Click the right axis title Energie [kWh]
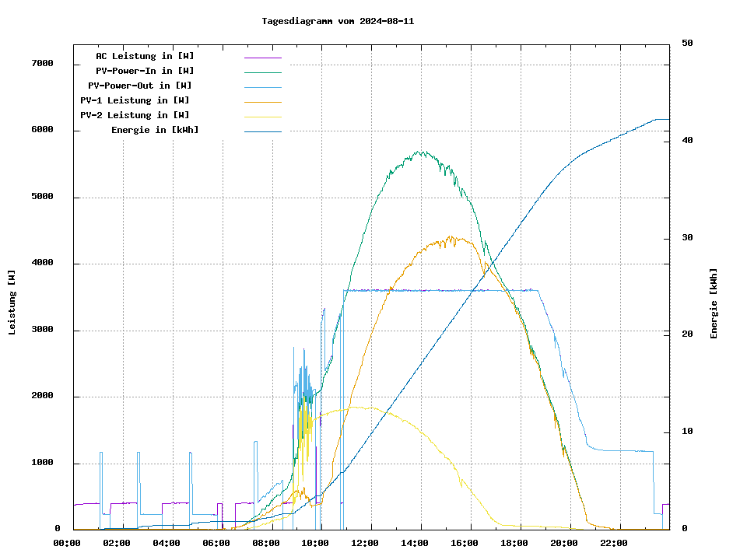 point(714,303)
